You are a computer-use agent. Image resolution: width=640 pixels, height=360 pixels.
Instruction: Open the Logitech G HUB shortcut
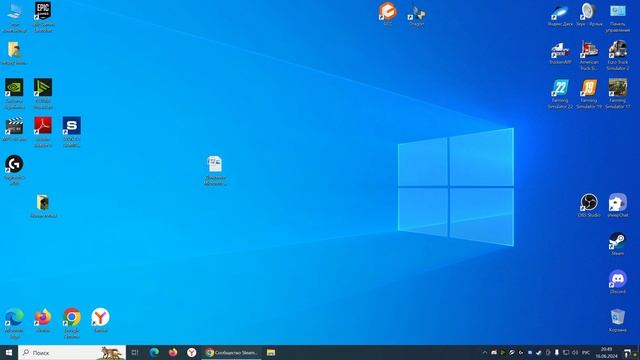point(14,170)
